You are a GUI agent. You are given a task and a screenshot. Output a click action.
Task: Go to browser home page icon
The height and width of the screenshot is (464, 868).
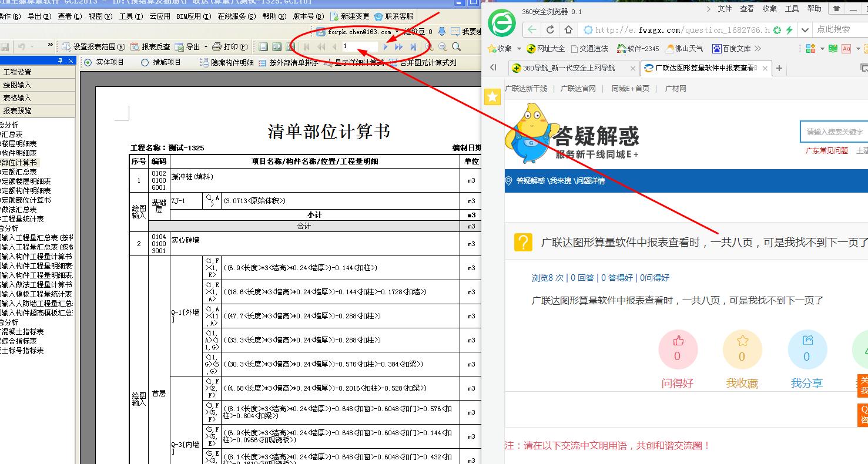point(568,29)
